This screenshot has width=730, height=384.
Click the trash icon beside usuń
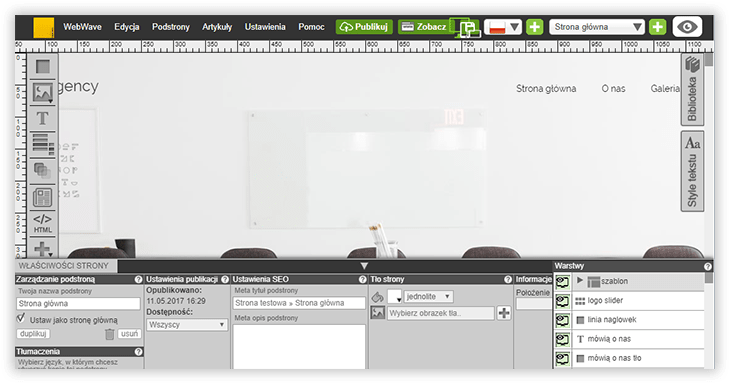(x=109, y=334)
